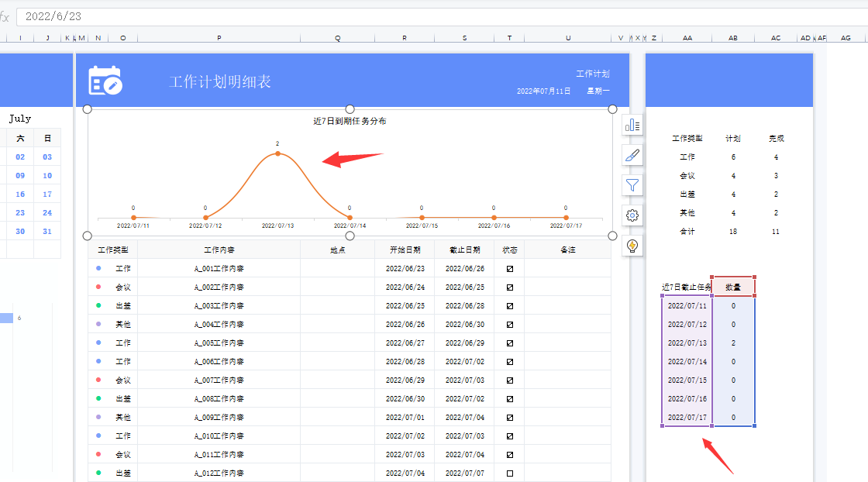Select the 工作类型 header in the detail table
Screen dimensions: 868x482
pyautogui.click(x=113, y=250)
